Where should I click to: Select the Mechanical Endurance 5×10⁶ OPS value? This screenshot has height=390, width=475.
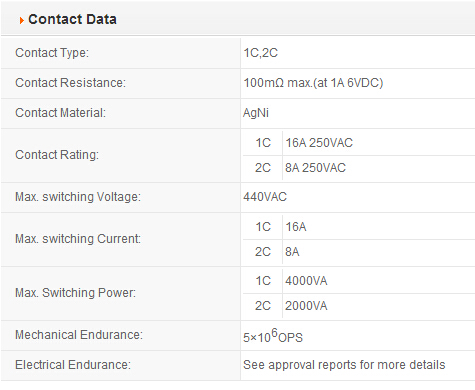273,336
